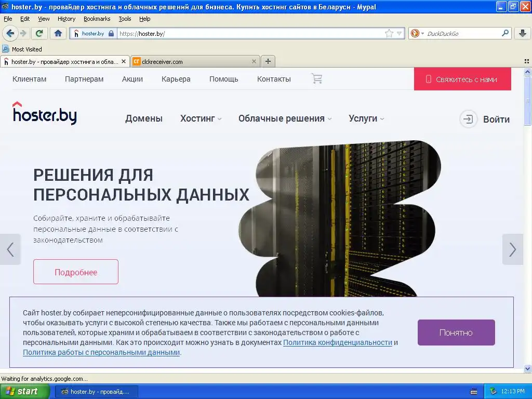Click the on-screen keyboard tray icon
This screenshot has height=399, width=532.
click(x=474, y=392)
